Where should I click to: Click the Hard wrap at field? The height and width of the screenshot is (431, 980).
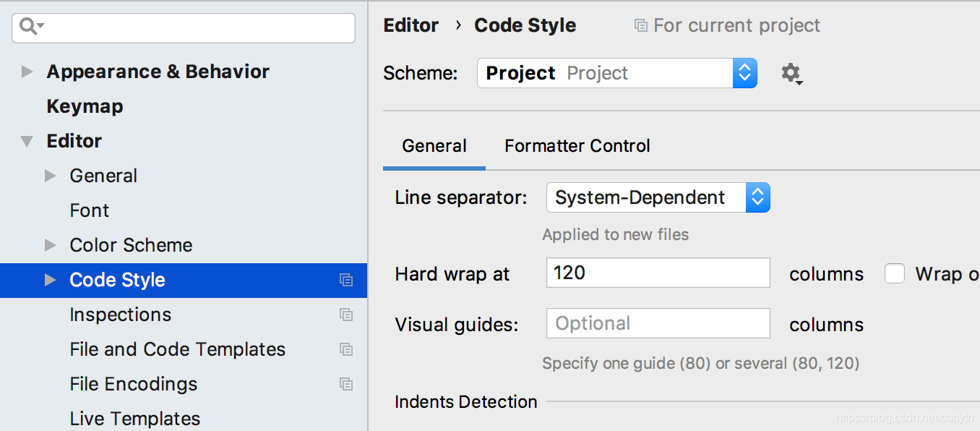pyautogui.click(x=658, y=273)
